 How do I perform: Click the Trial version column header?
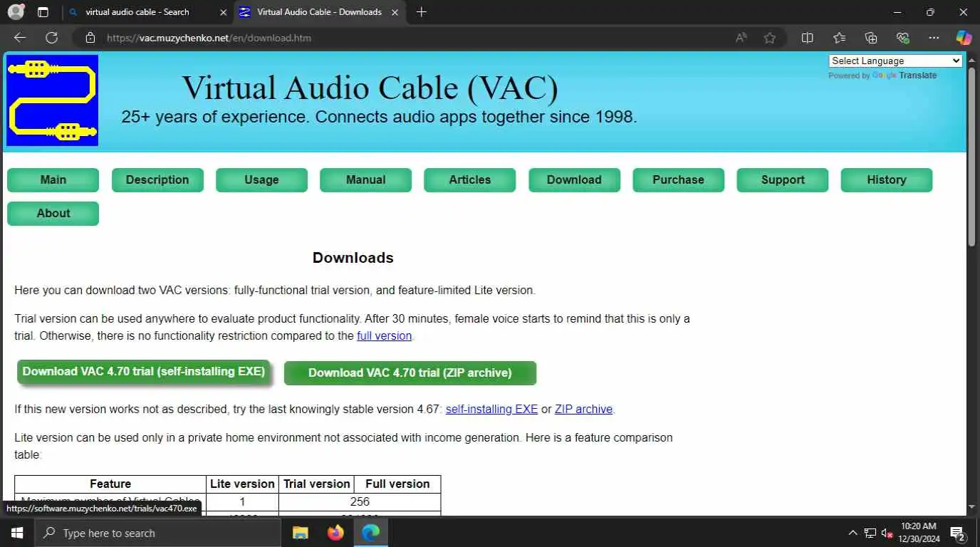[x=317, y=484]
